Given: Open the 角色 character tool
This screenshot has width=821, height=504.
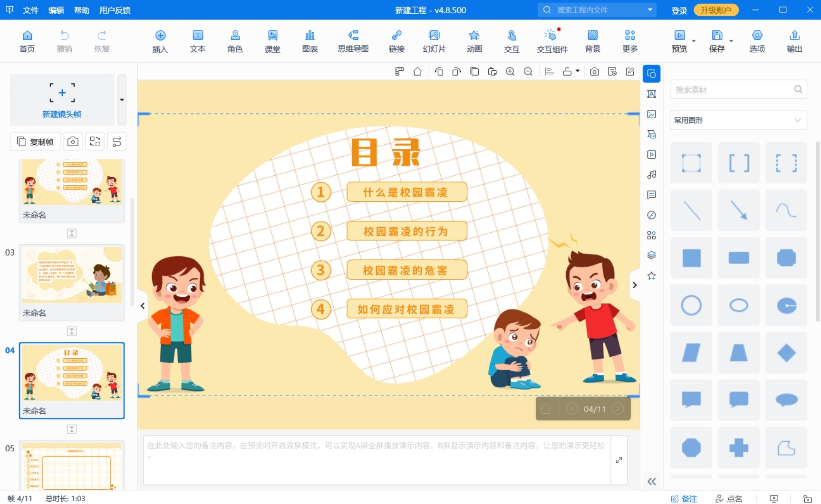Looking at the screenshot, I should pos(235,41).
